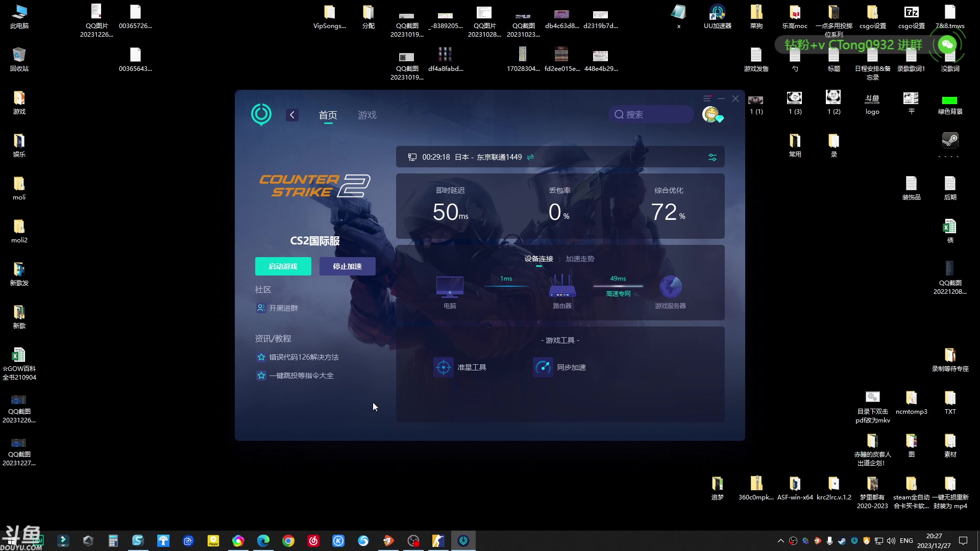Click the 游戏服务器 globe icon
980x551 pixels.
670,287
